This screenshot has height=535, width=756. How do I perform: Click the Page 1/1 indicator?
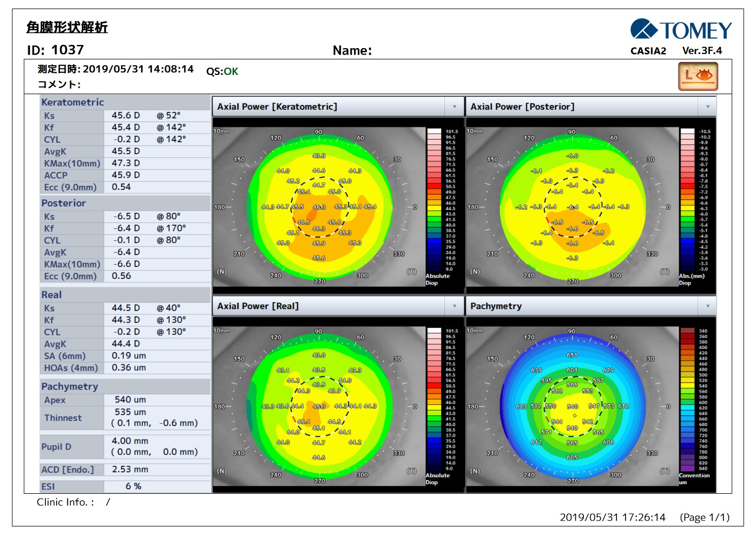(705, 517)
